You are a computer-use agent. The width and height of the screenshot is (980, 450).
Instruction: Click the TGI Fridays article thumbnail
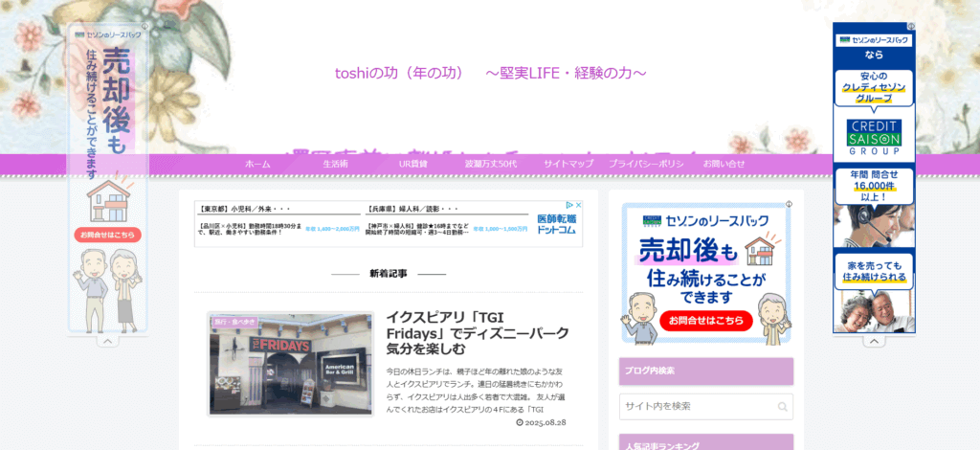point(290,364)
